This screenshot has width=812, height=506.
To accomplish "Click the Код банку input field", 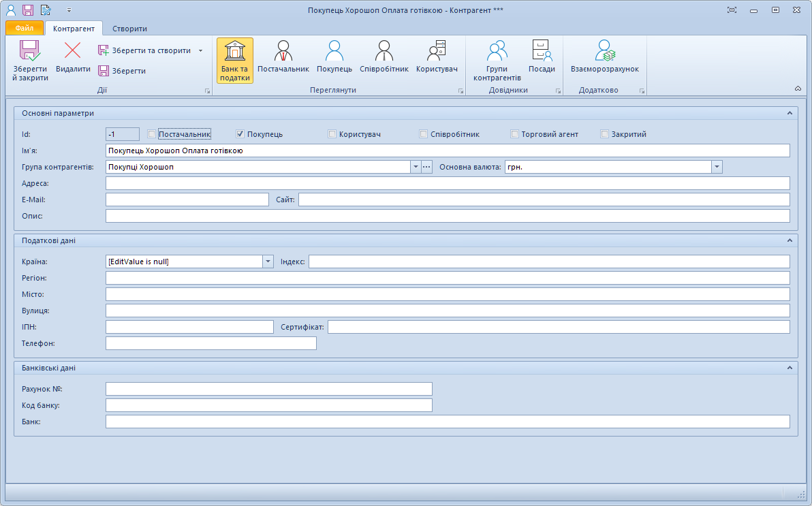I will click(x=269, y=405).
